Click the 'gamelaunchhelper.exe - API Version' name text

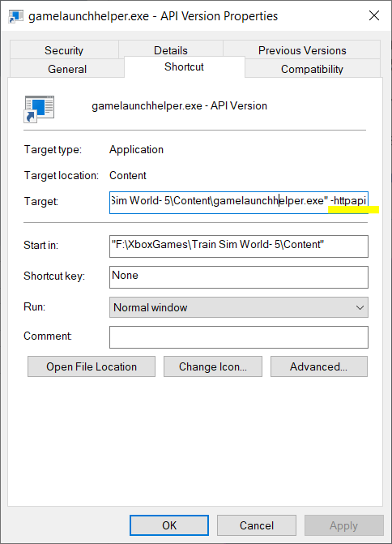(x=179, y=105)
